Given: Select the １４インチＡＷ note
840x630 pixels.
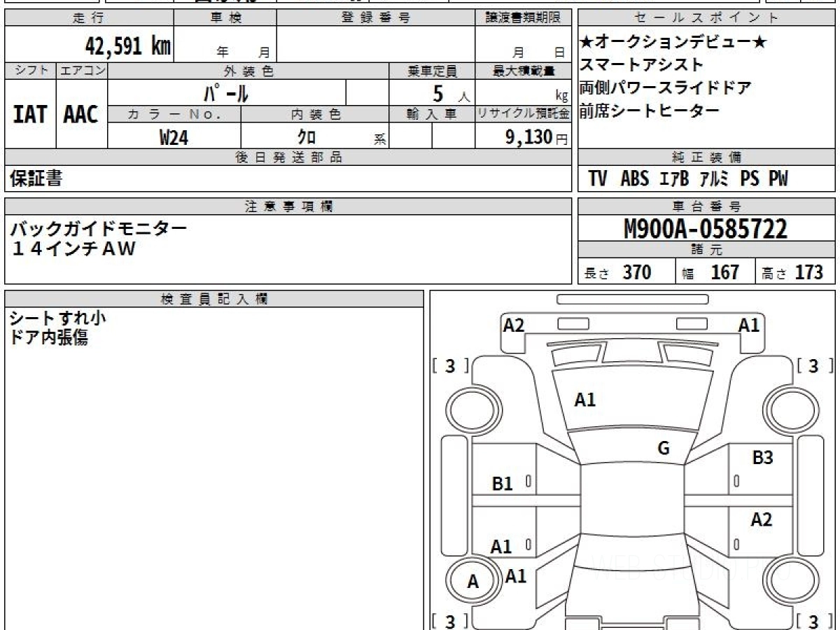Looking at the screenshot, I should coord(73,248).
